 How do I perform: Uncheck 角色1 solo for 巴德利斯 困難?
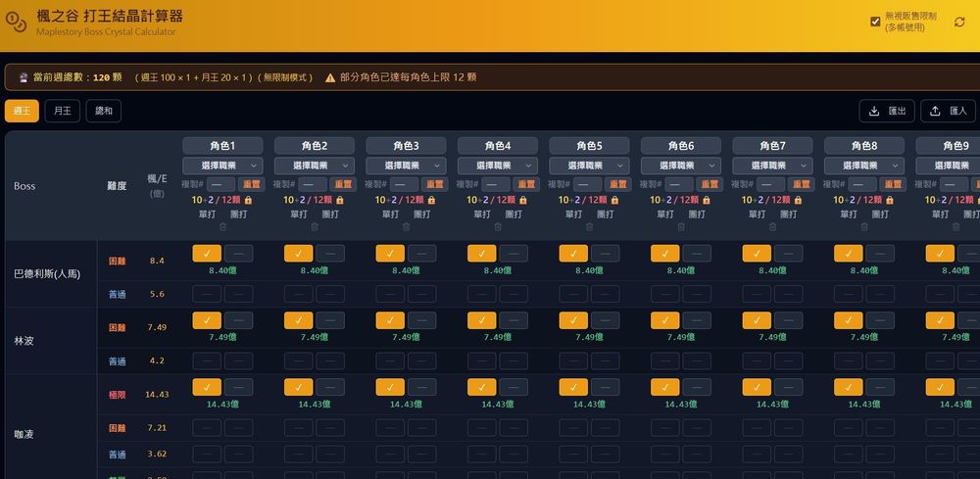coord(207,254)
